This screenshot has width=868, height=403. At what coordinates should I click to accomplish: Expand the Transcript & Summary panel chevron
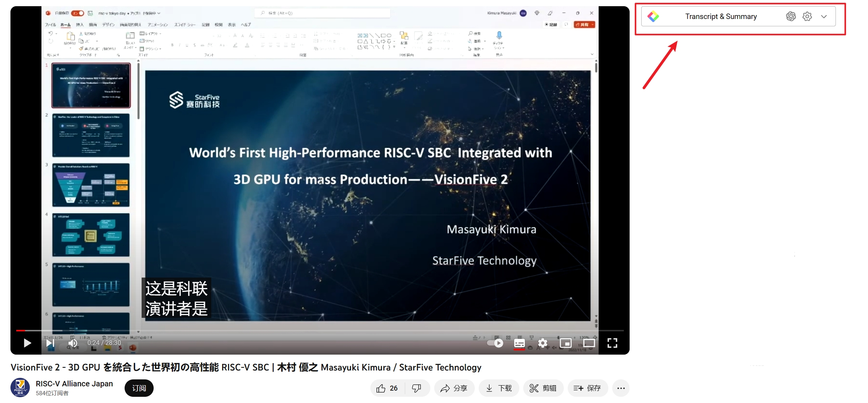(824, 17)
